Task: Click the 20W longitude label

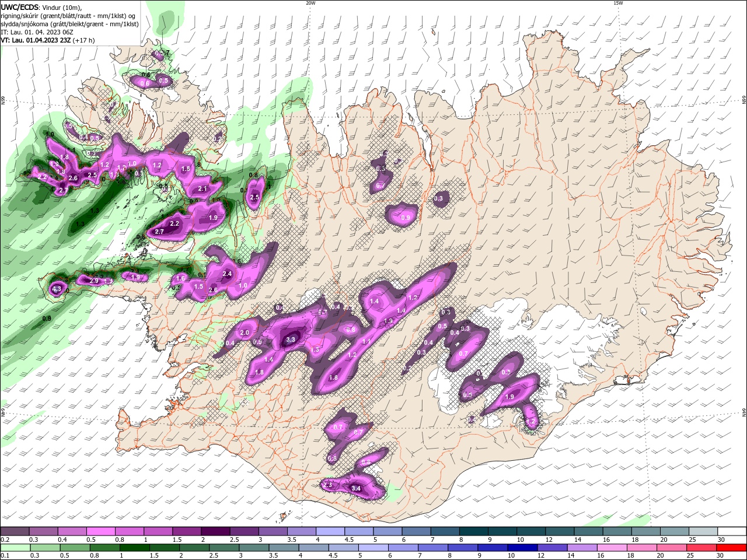Action: tap(310, 3)
